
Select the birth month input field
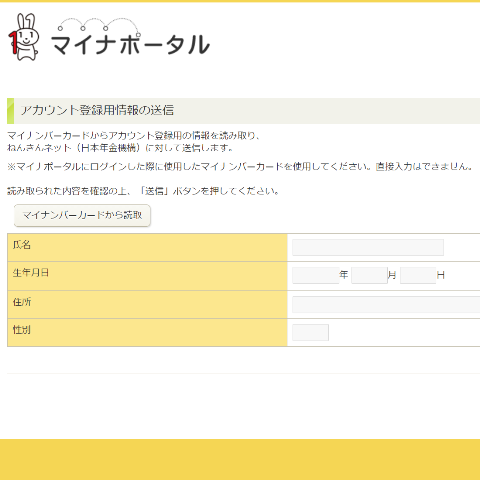369,275
